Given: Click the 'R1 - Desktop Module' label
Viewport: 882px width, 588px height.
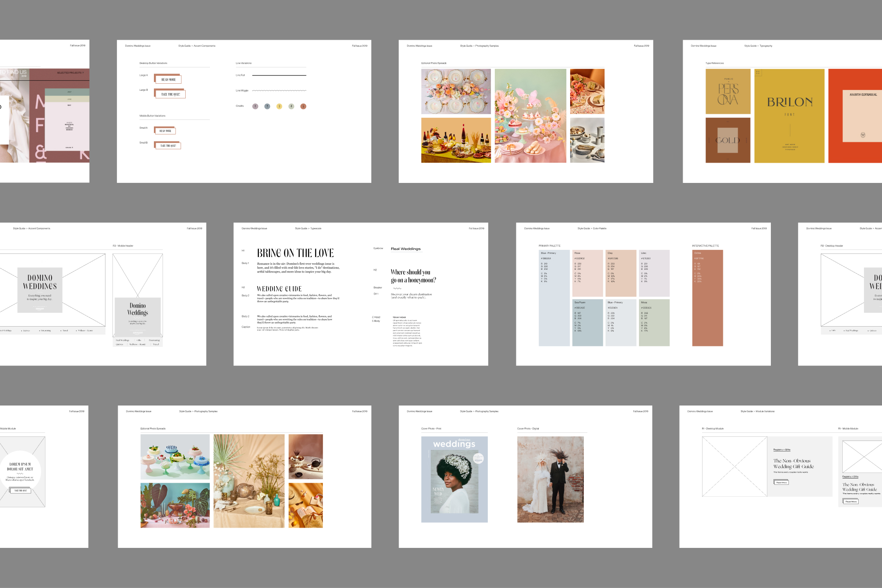Looking at the screenshot, I should point(713,428).
